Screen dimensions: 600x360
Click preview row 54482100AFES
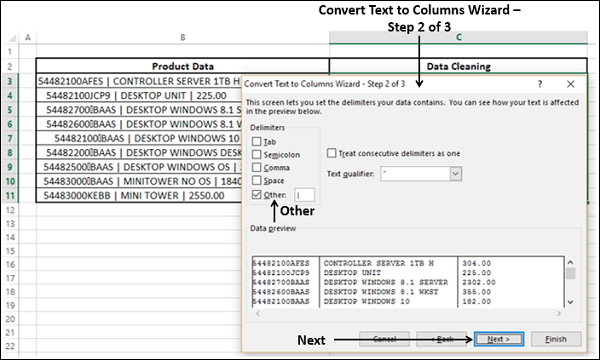click(282, 263)
